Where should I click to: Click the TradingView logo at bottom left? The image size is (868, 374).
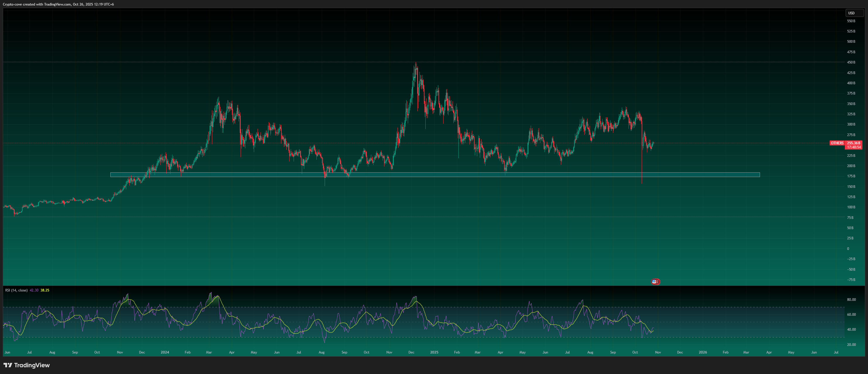tap(27, 365)
